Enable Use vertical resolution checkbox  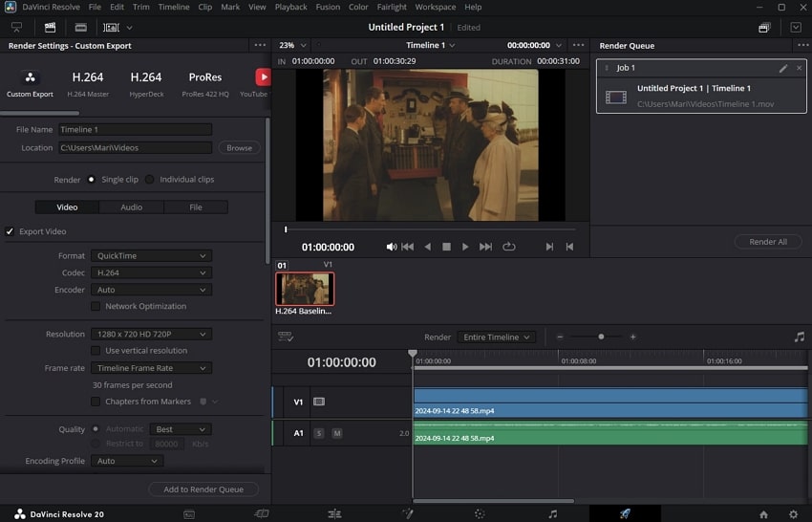[96, 351]
